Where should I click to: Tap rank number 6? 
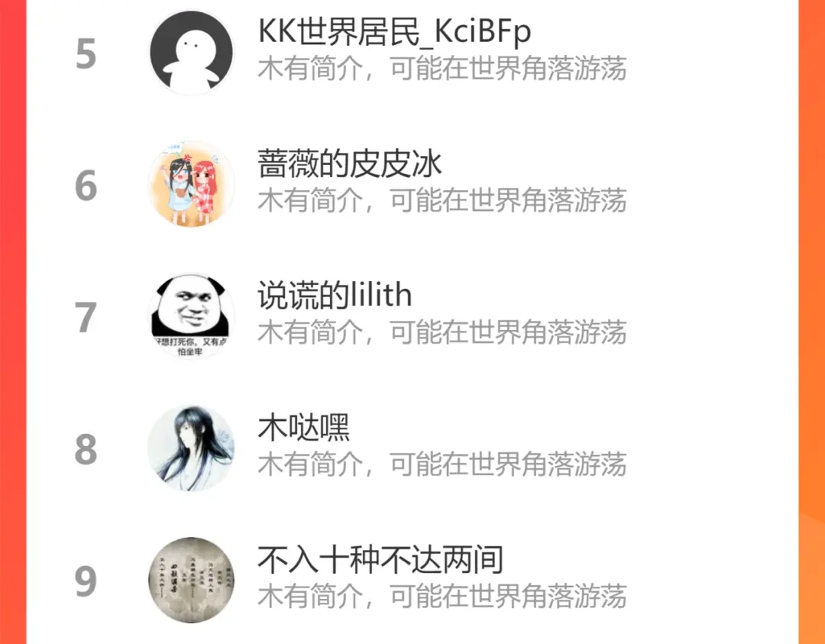[86, 186]
